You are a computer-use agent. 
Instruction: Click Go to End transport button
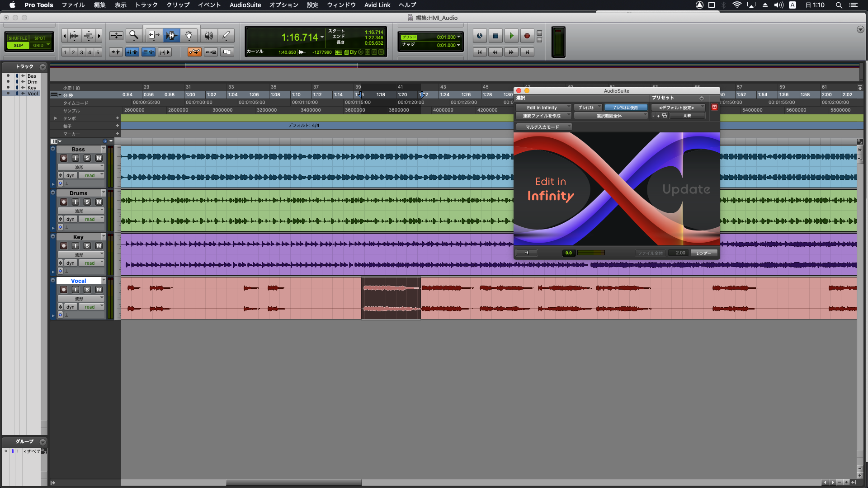pyautogui.click(x=527, y=52)
